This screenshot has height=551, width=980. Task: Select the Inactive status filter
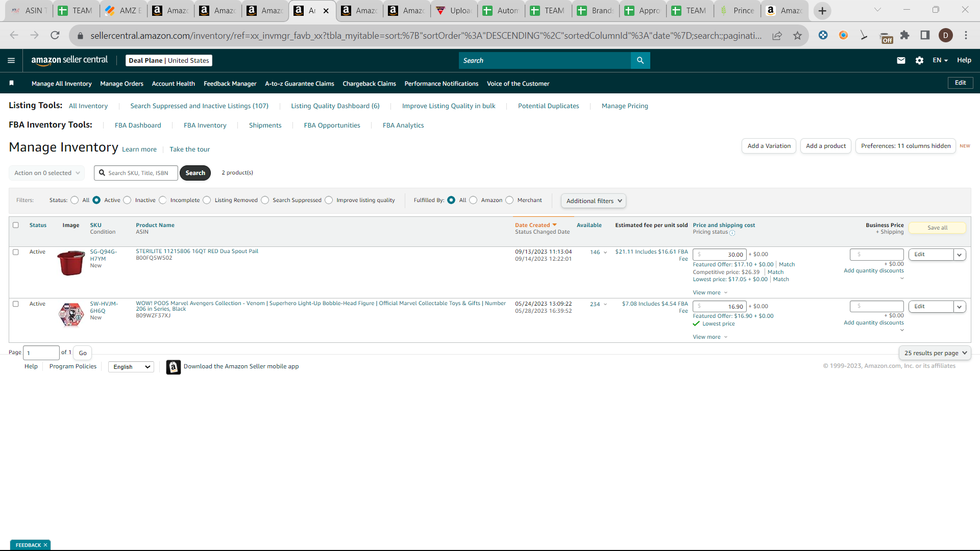pyautogui.click(x=127, y=200)
